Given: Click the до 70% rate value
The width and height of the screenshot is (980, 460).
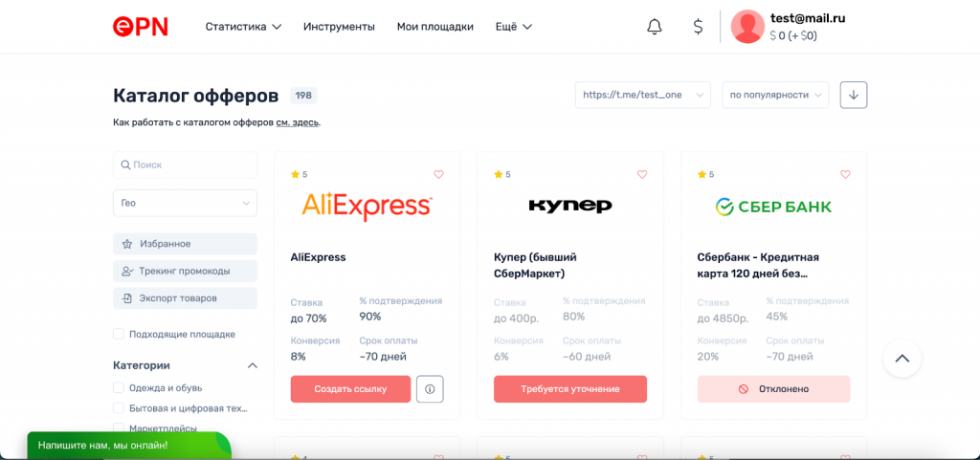Looking at the screenshot, I should [309, 318].
